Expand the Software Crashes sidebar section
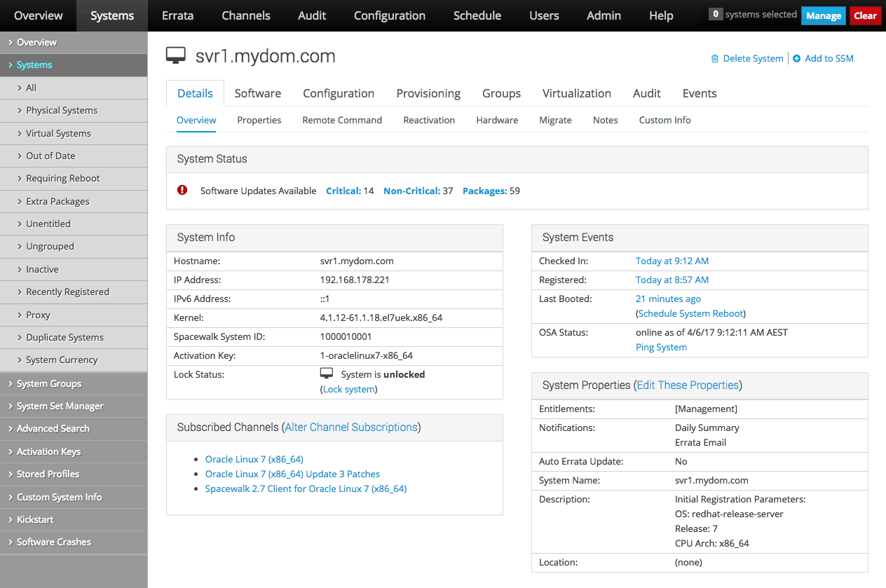Screen dimensions: 886x588 tap(74, 542)
